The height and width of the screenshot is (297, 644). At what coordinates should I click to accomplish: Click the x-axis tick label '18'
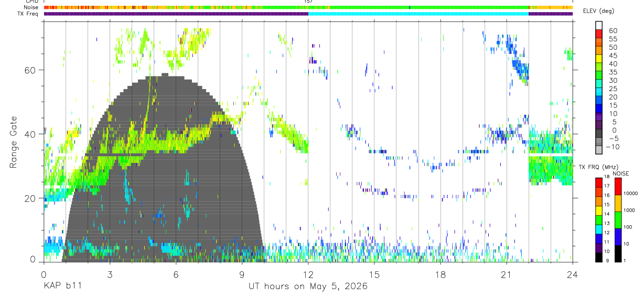click(440, 274)
